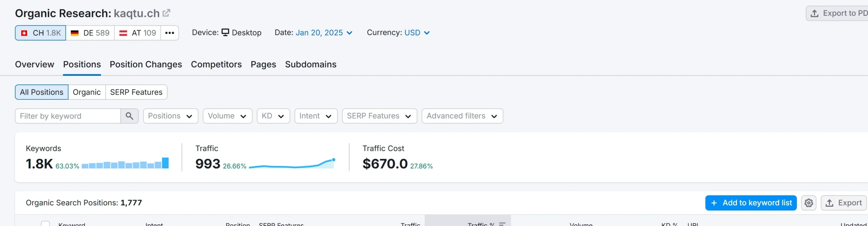Image resolution: width=868 pixels, height=226 pixels.
Task: Click the Keywords trend bar chart
Action: click(125, 163)
